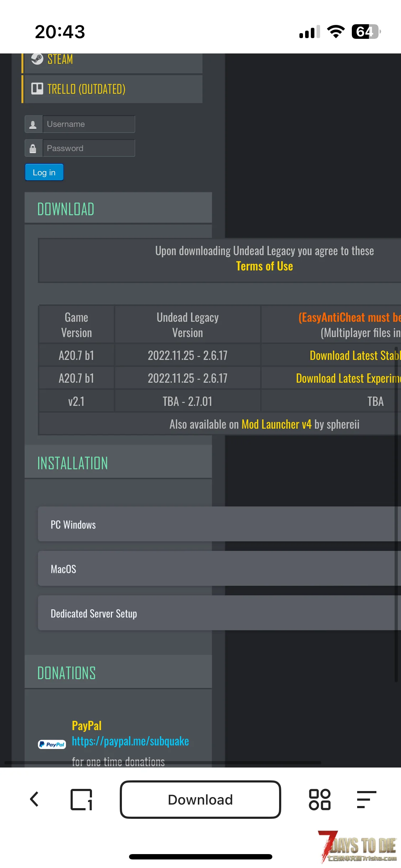Viewport: 401px width, 868px height.
Task: Tap the Download button in bottom bar
Action: (x=200, y=800)
